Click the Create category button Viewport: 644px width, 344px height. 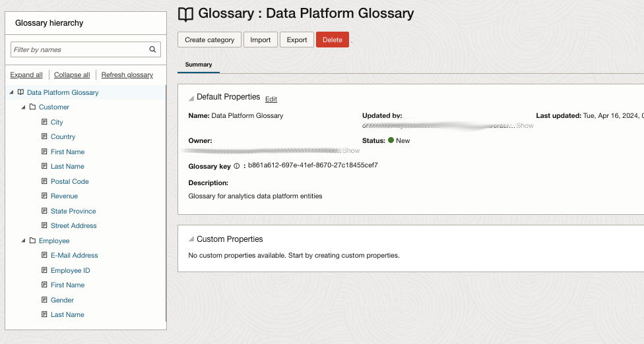tap(209, 40)
